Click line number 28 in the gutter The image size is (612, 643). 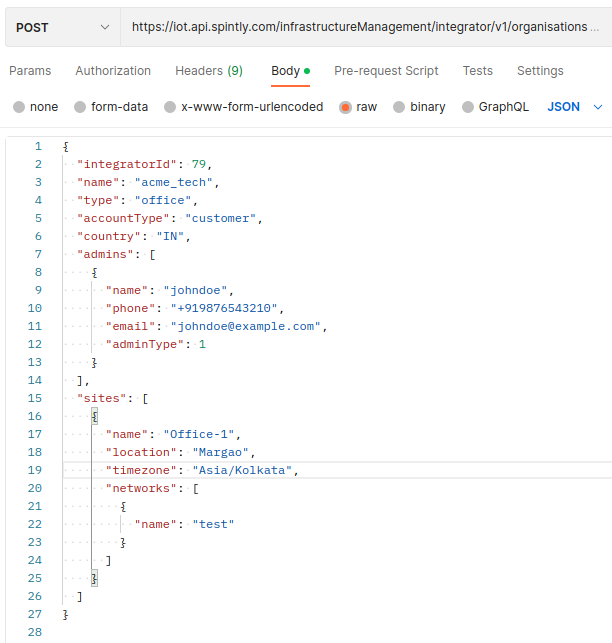point(35,633)
